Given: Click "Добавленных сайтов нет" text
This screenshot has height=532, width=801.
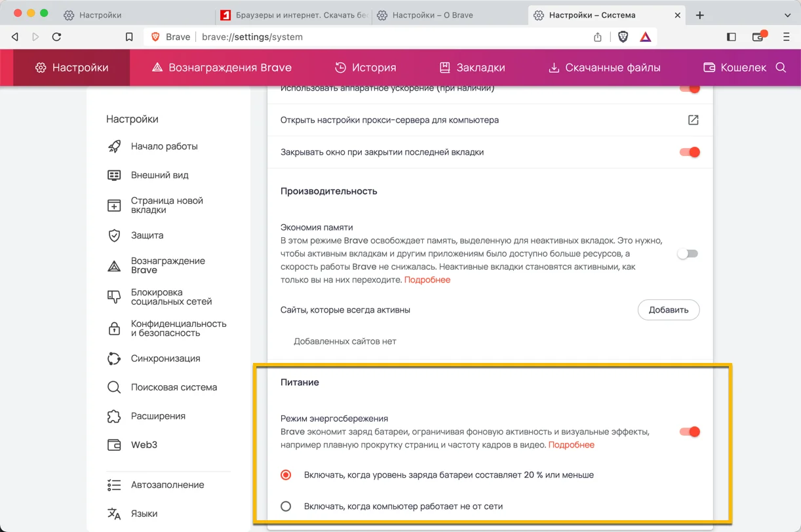Looking at the screenshot, I should coord(345,341).
